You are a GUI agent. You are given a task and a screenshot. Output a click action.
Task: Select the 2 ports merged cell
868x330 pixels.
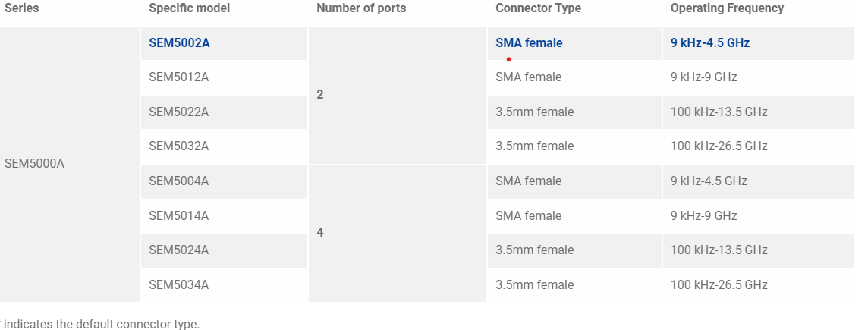point(398,96)
